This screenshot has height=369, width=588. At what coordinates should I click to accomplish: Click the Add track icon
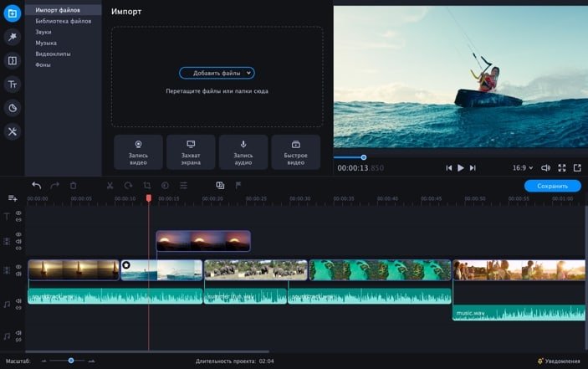(13, 198)
